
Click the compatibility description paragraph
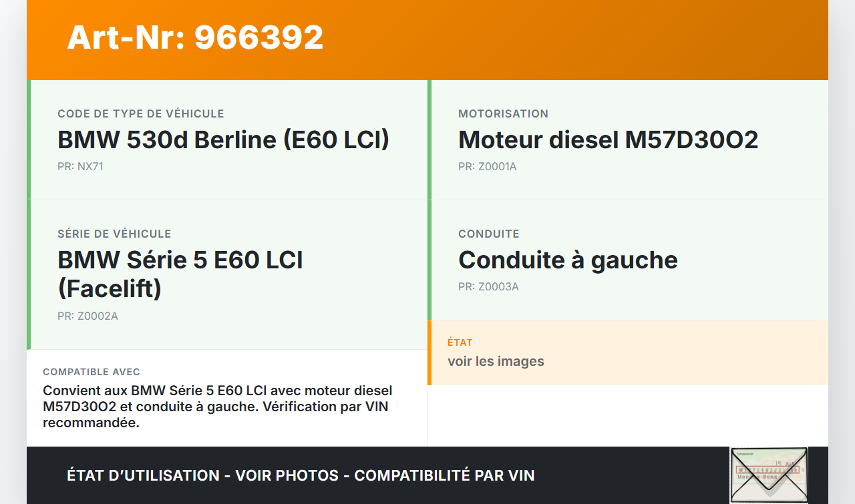coord(217,407)
